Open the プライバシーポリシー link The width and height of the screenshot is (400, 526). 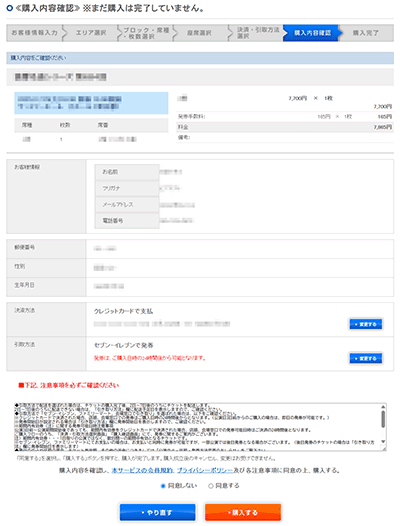(205, 471)
